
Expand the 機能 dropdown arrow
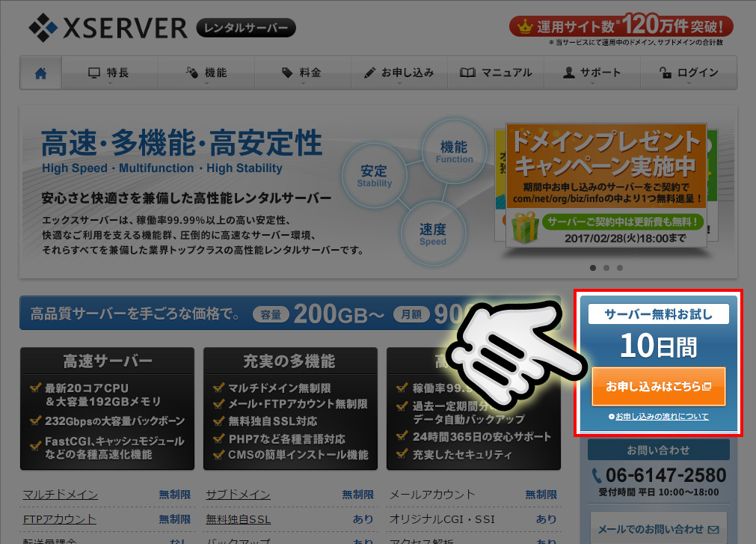(x=208, y=84)
